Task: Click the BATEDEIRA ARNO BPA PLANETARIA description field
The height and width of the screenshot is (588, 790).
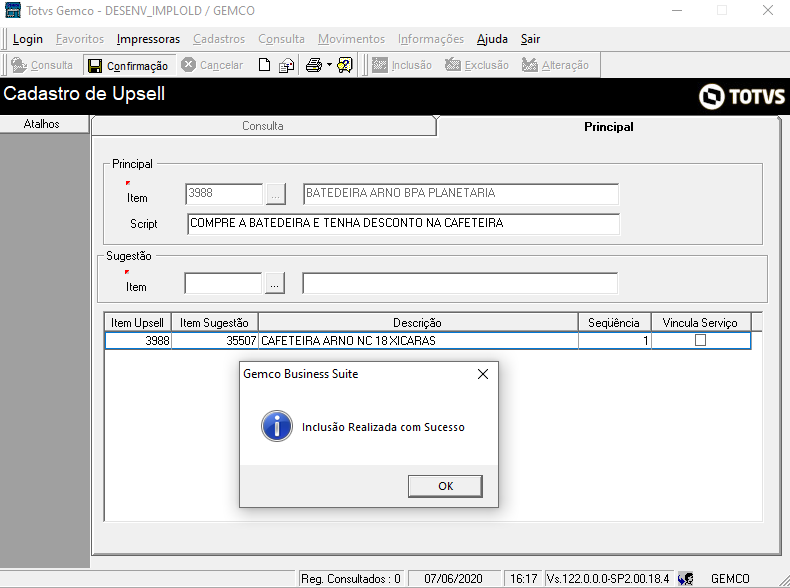Action: pos(461,194)
